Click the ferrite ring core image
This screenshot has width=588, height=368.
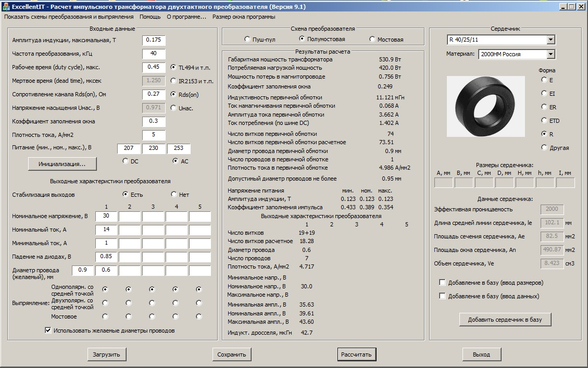coord(485,106)
